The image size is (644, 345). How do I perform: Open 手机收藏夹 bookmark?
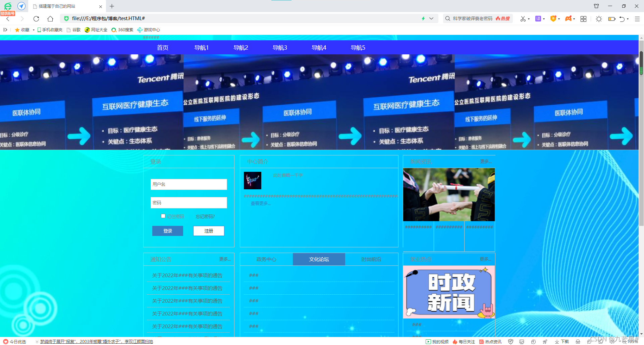(x=50, y=30)
